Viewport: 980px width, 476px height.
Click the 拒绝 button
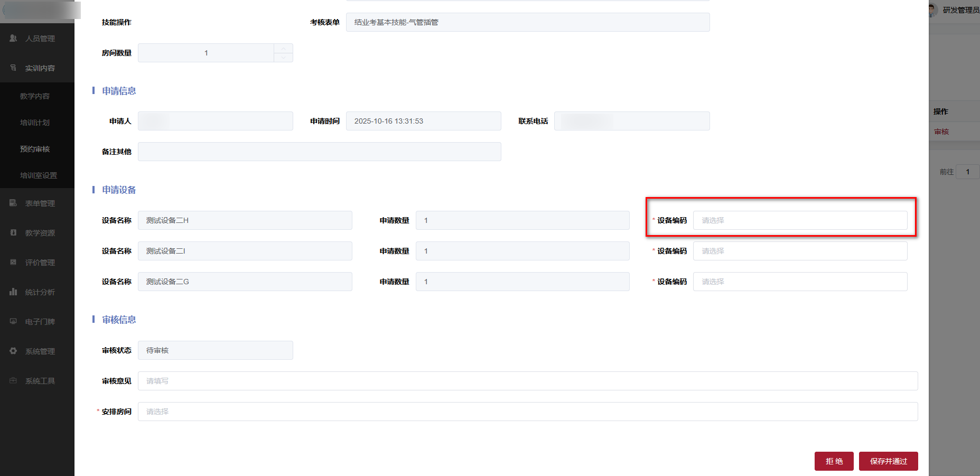[834, 461]
